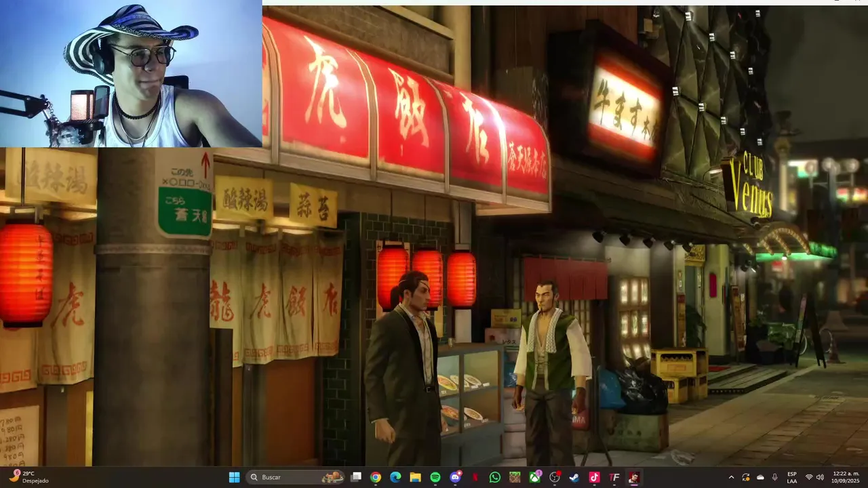868x488 pixels.
Task: Open Task View from the taskbar
Action: click(x=356, y=477)
